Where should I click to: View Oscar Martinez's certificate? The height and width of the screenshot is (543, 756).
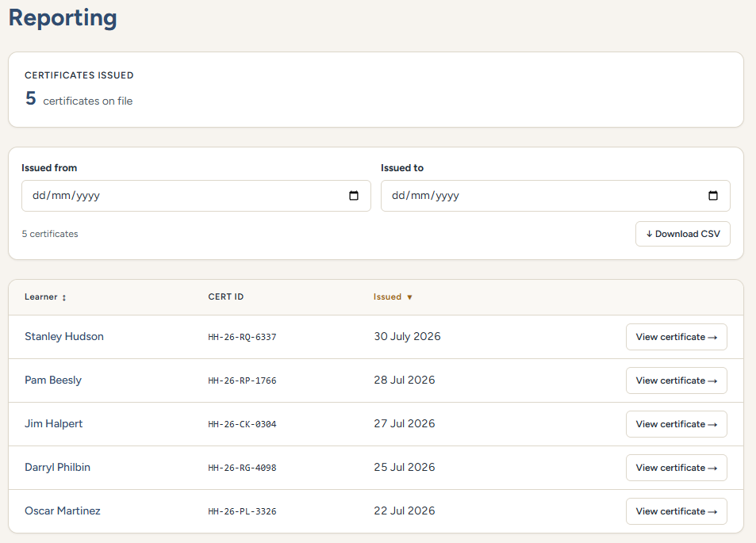coord(677,511)
